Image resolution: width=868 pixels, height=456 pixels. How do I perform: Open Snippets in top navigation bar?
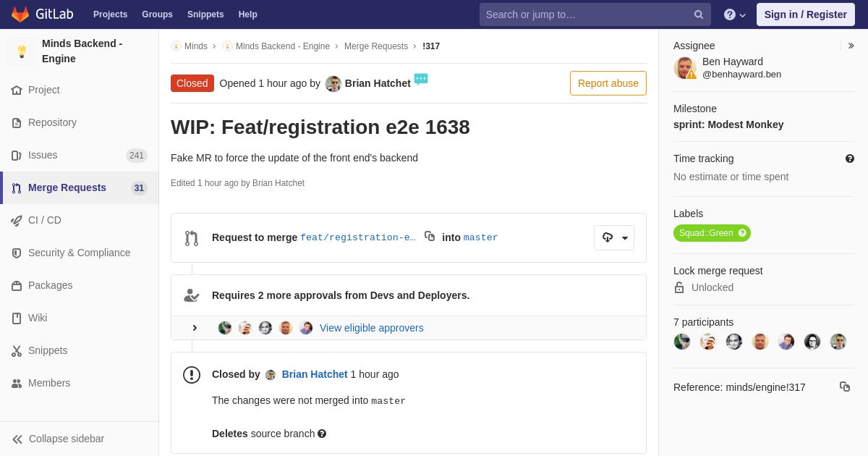pyautogui.click(x=205, y=14)
